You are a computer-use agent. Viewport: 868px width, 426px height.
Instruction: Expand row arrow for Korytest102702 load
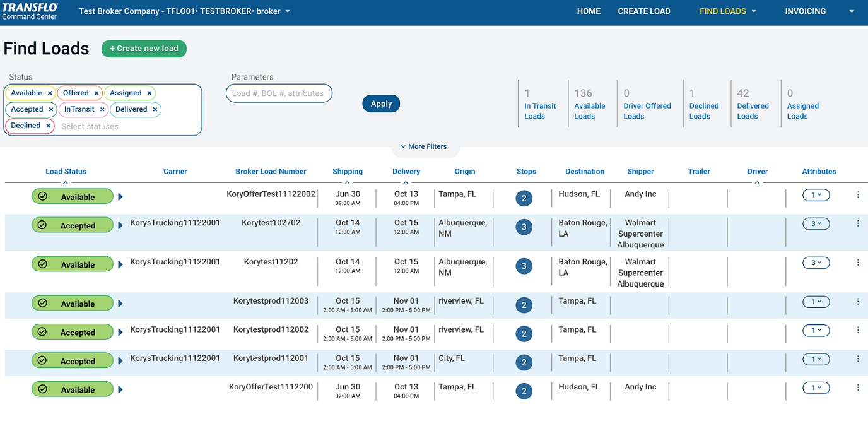(120, 225)
